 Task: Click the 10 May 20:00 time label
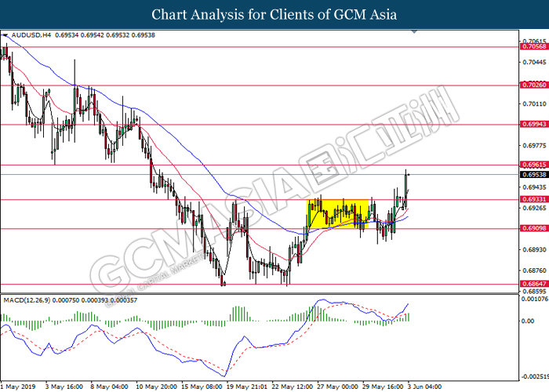pyautogui.click(x=157, y=387)
